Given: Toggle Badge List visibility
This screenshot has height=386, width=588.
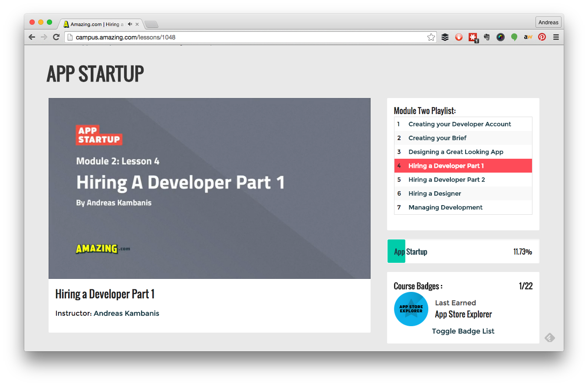Looking at the screenshot, I should [x=463, y=331].
